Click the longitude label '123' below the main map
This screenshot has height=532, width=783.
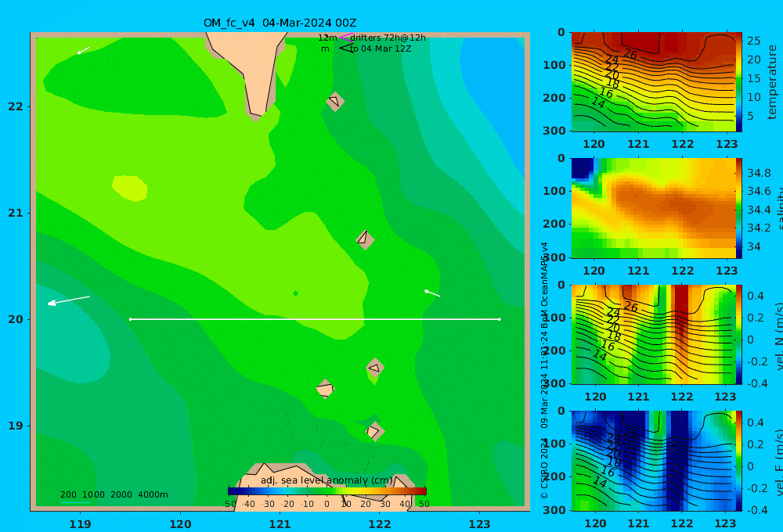[480, 524]
